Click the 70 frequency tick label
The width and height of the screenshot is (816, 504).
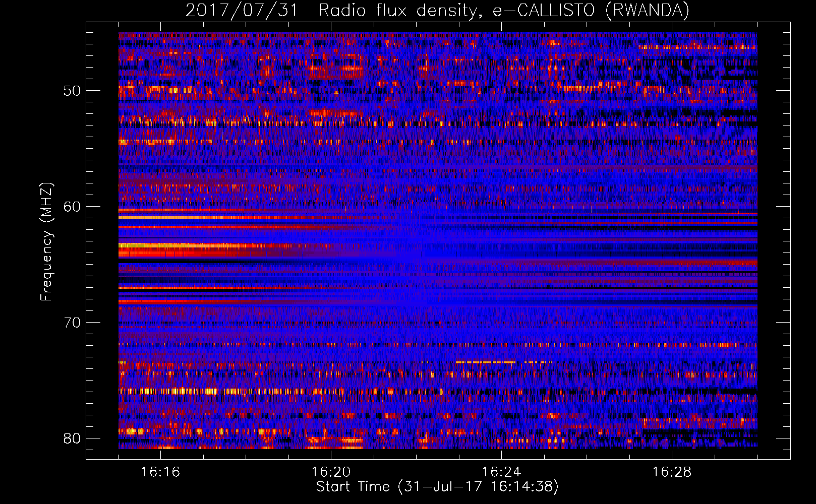click(x=72, y=323)
